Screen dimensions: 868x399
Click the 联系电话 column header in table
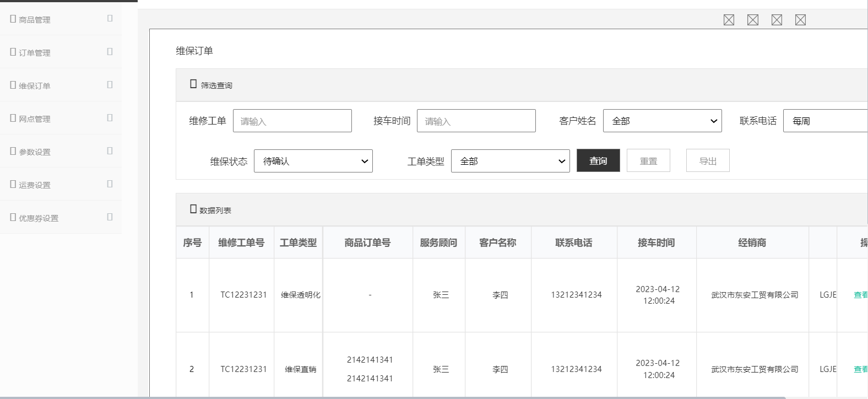(573, 242)
